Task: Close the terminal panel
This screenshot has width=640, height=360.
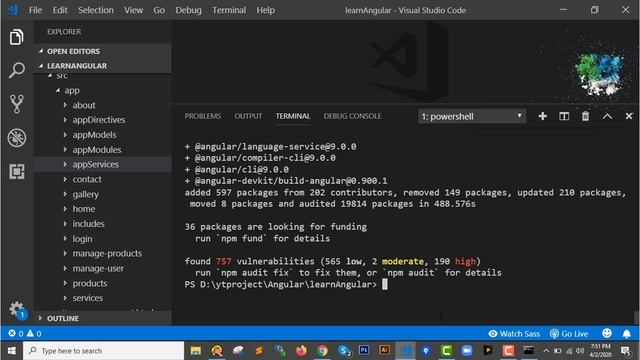Action: click(x=629, y=116)
